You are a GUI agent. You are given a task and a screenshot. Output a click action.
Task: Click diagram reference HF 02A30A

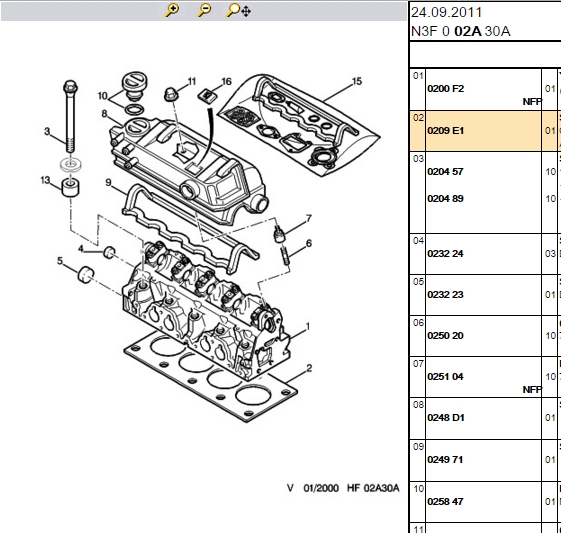373,488
